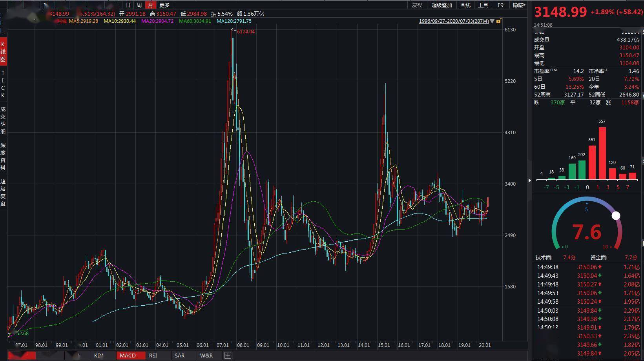
Task: Click the 市净率 value 1.46
Action: (634, 71)
